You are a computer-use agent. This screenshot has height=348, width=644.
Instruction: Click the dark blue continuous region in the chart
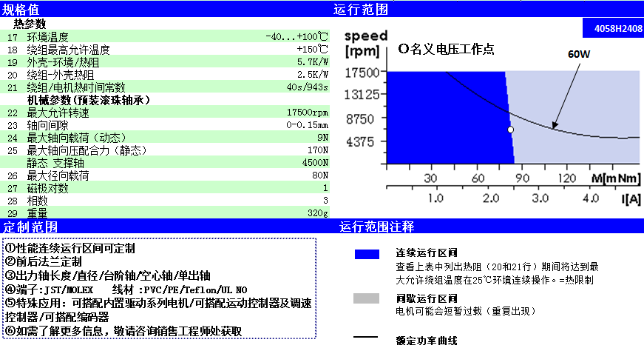(x=444, y=118)
